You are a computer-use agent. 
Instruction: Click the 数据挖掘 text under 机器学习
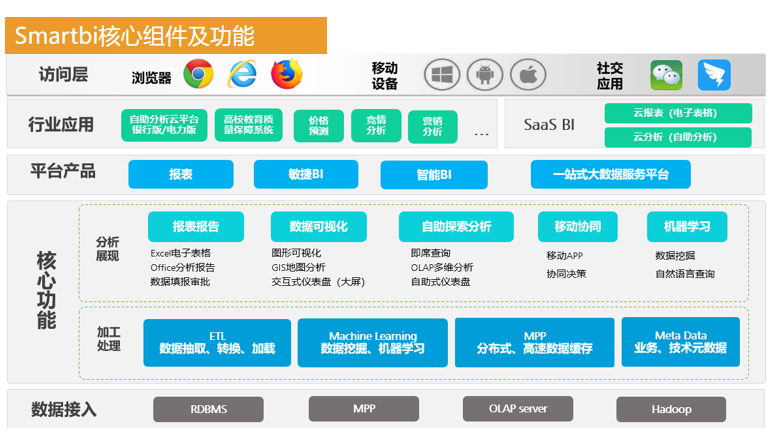(675, 255)
